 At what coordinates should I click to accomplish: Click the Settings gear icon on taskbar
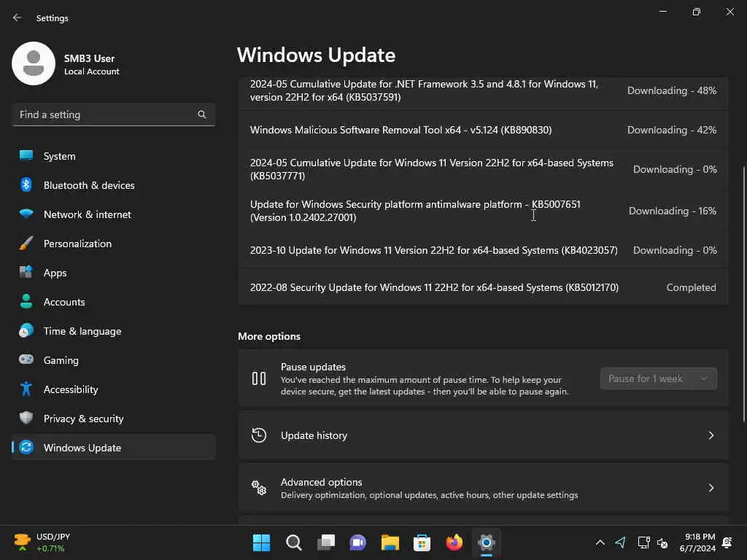(487, 542)
